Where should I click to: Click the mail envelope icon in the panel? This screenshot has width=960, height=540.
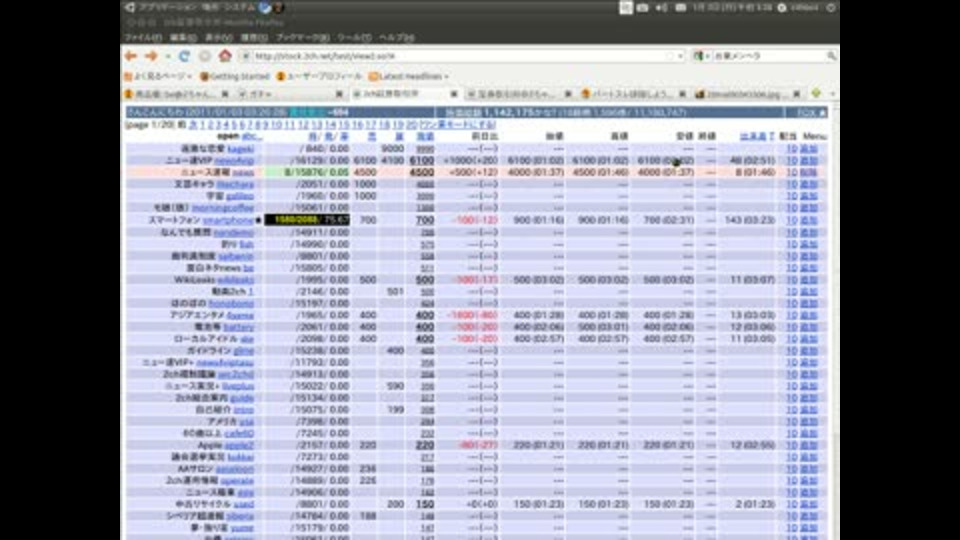click(x=680, y=7)
